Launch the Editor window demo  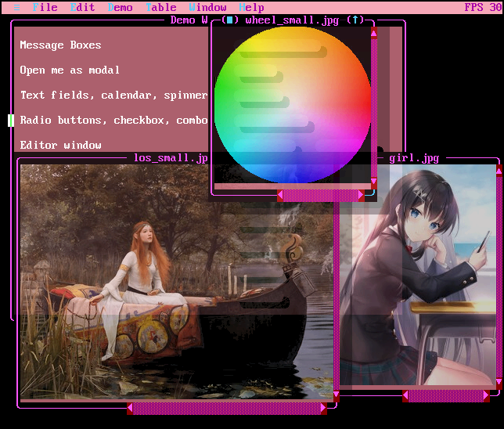(60, 146)
